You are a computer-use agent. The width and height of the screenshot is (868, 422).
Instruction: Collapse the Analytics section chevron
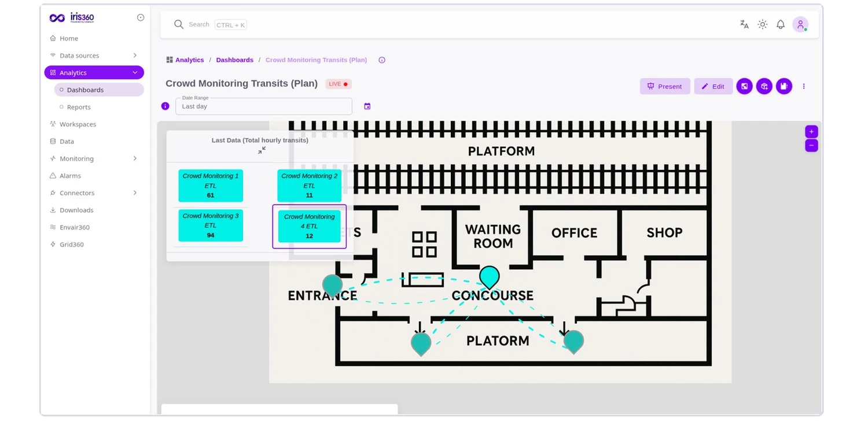click(135, 73)
